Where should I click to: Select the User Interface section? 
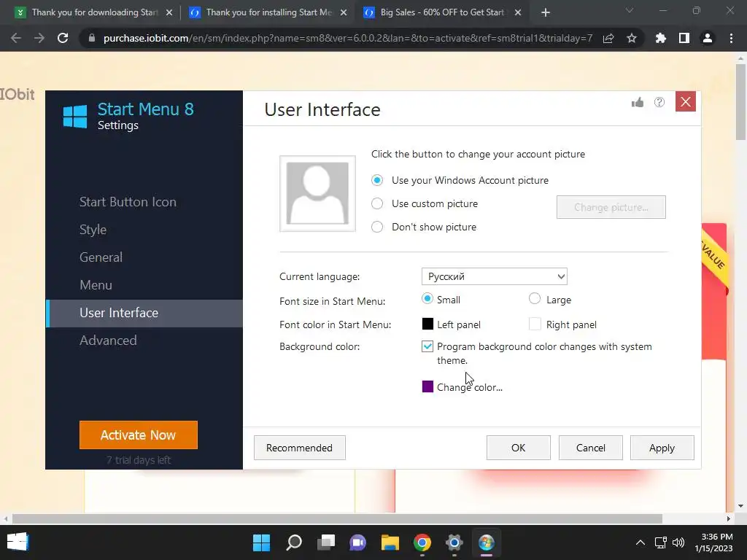click(x=144, y=314)
